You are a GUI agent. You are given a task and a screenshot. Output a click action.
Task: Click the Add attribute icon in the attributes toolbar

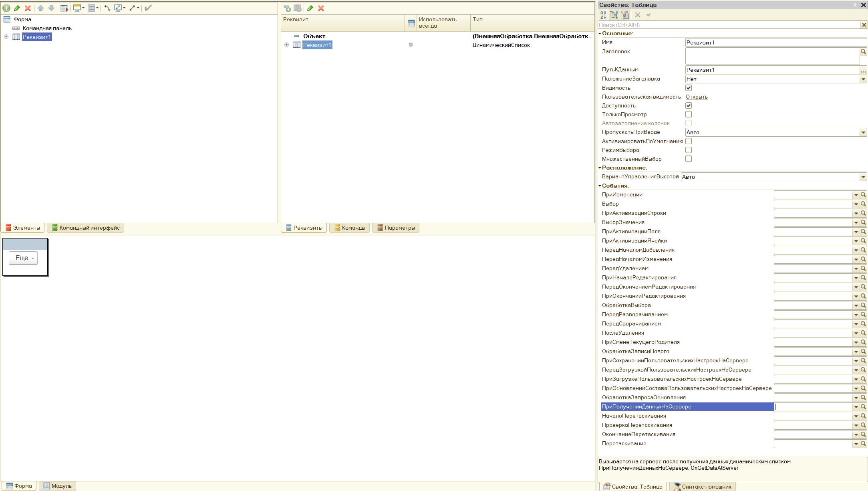click(x=287, y=8)
